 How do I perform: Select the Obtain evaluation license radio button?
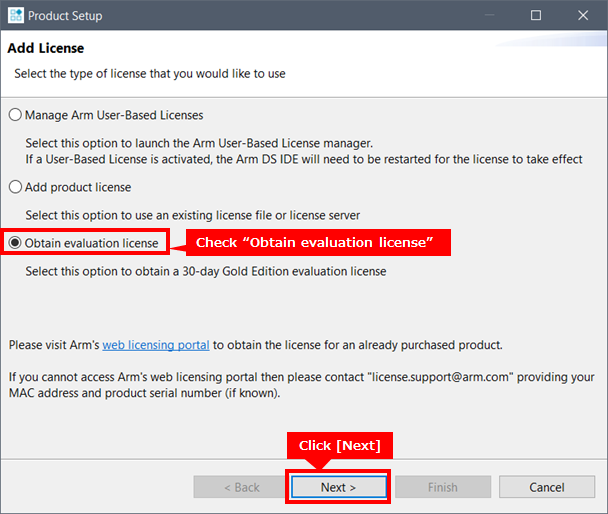point(15,243)
